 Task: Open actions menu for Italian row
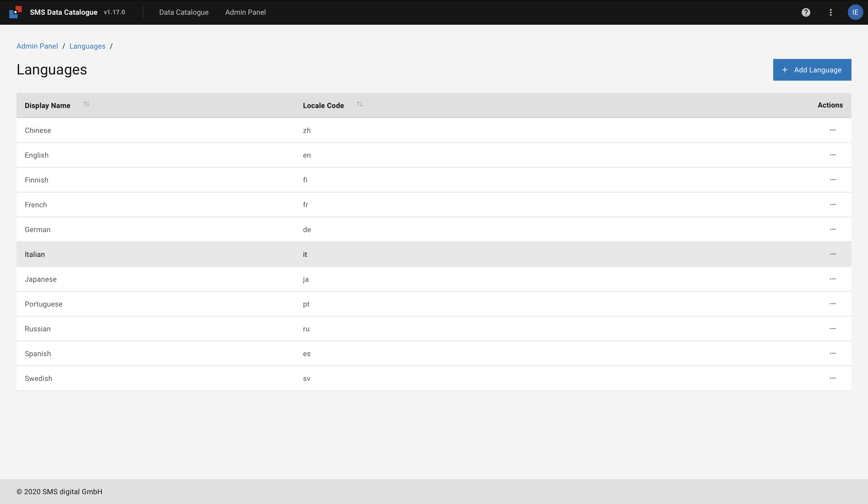833,254
